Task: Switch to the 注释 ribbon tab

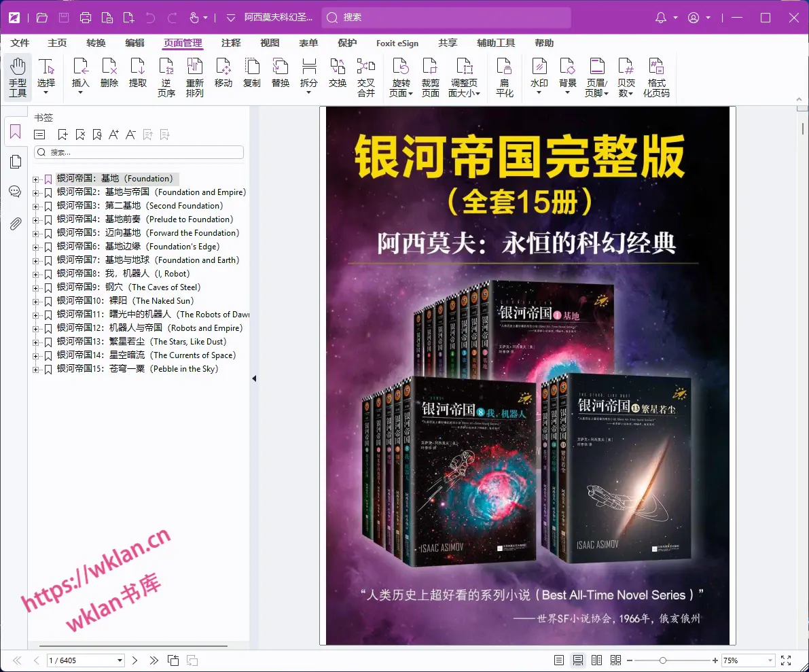Action: pos(232,43)
